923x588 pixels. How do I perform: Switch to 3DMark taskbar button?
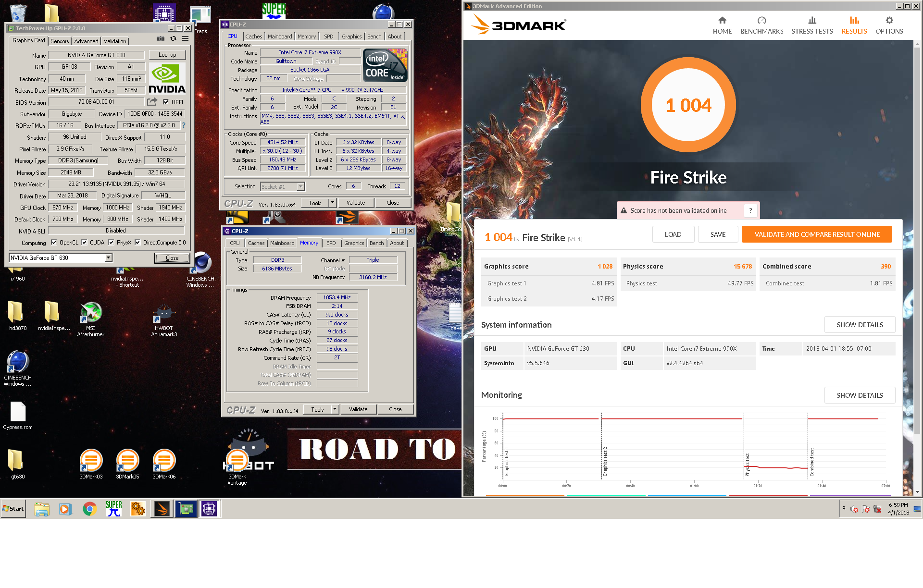click(162, 508)
